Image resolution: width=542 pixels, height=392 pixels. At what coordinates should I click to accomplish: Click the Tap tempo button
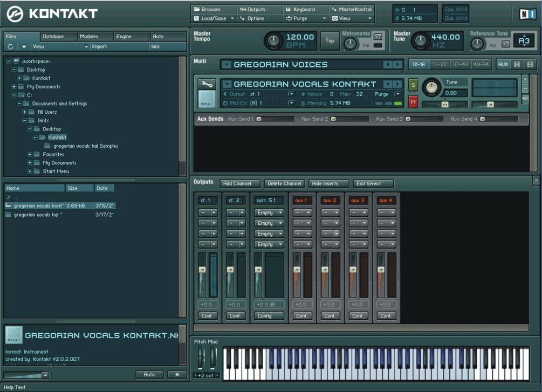[x=330, y=41]
